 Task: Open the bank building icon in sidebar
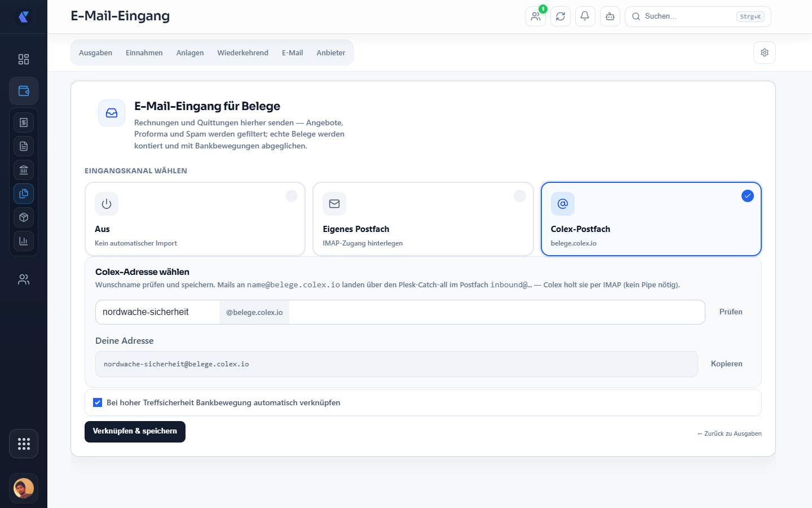click(24, 170)
